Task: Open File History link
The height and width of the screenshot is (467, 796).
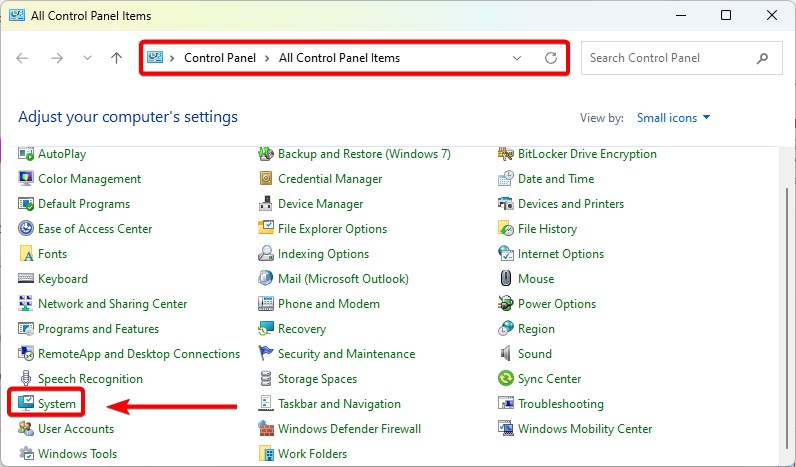Action: [547, 228]
